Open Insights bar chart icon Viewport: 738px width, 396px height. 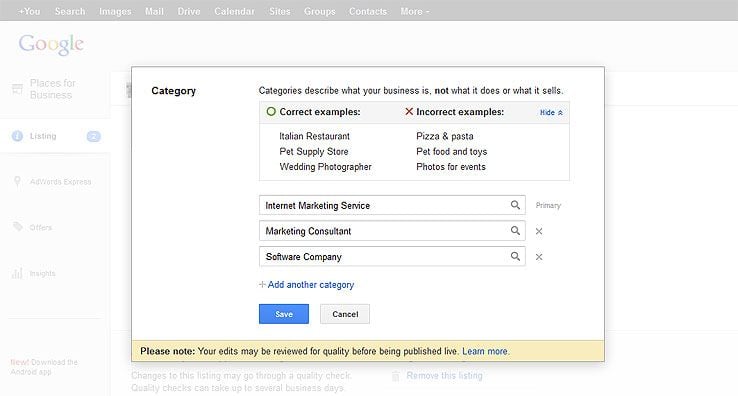(x=17, y=273)
